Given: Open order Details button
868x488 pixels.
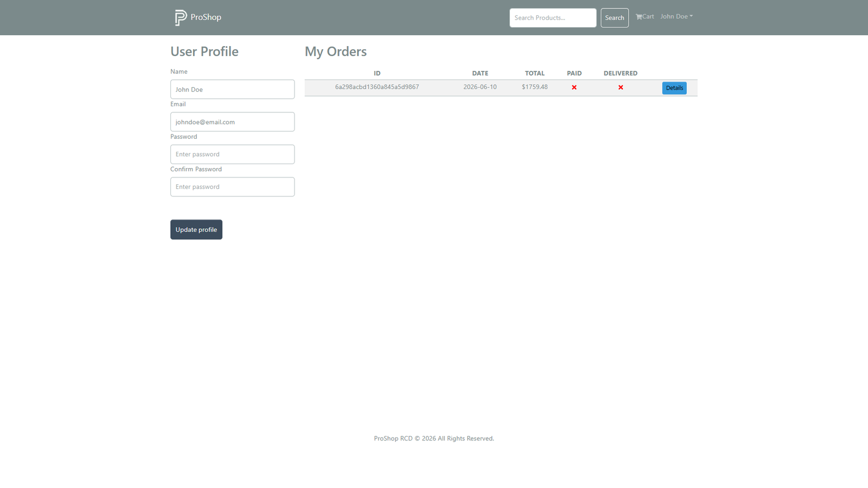Looking at the screenshot, I should click(674, 88).
